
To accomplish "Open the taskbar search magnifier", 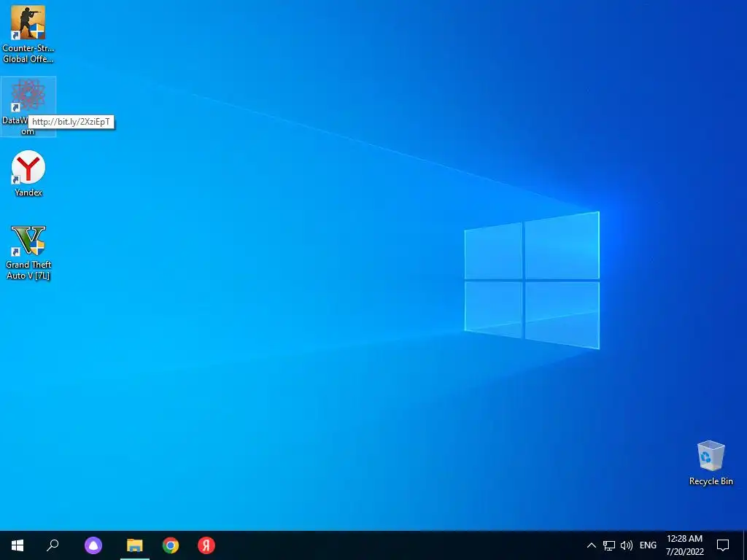I will coord(53,545).
